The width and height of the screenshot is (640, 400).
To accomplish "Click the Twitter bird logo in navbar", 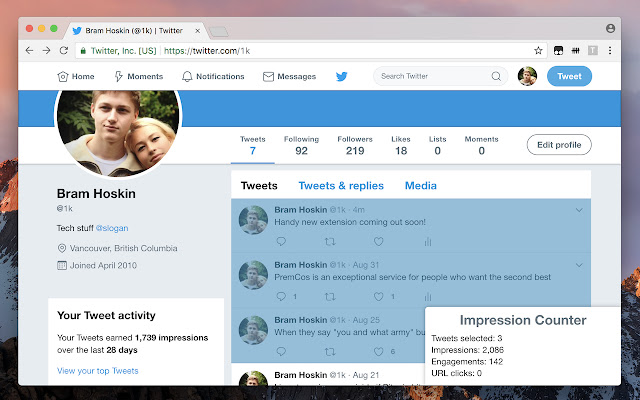I will pos(342,76).
